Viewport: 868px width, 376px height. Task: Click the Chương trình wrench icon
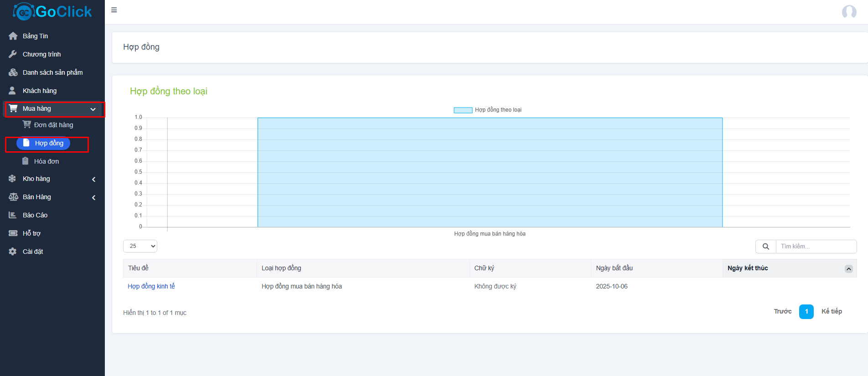[x=13, y=54]
